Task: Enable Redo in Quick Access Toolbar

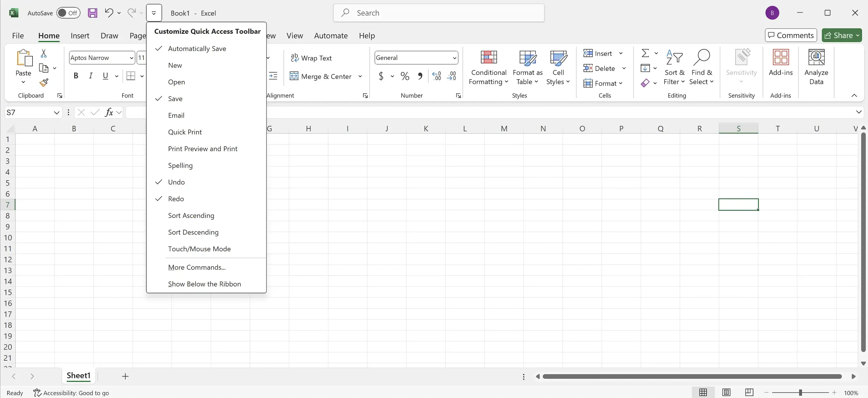Action: point(175,198)
